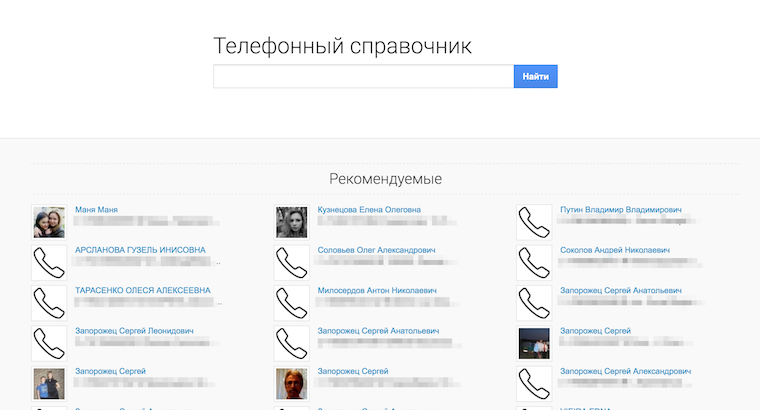Image resolution: width=760 pixels, height=410 pixels.
Task: Click phone icon next to Путин Владимир Владимирович
Action: (x=534, y=222)
